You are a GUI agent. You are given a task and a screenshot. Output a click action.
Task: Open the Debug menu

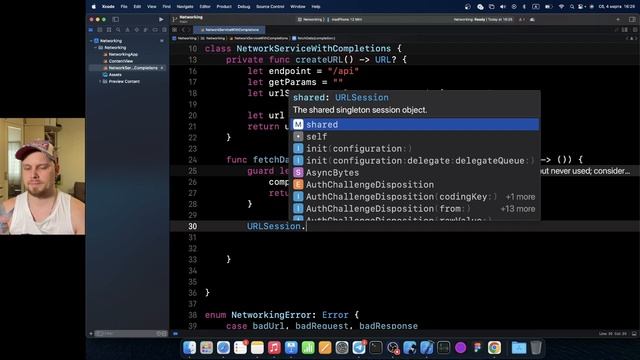tap(244, 7)
